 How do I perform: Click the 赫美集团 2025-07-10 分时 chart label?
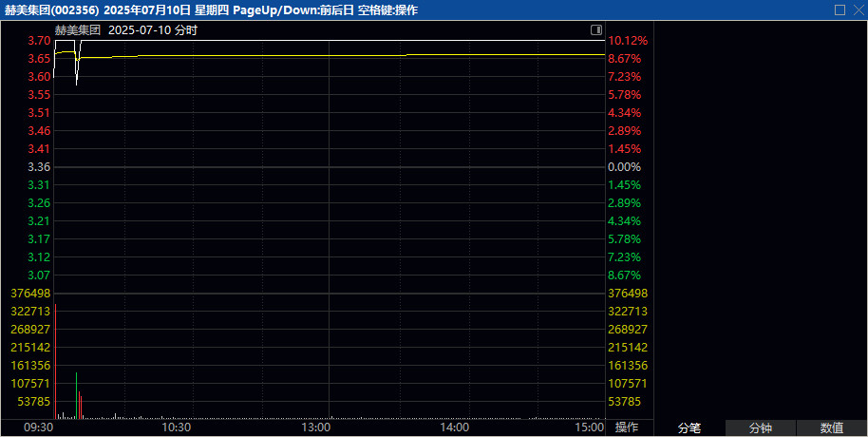point(125,30)
